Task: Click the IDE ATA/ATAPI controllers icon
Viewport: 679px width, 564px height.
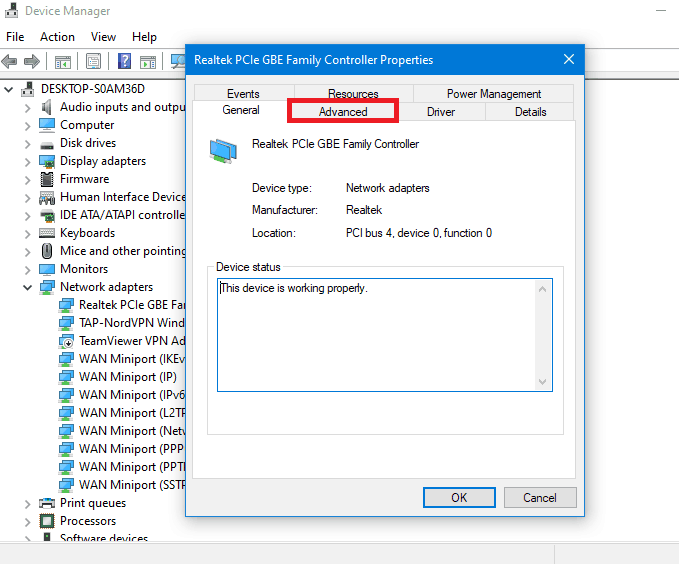Action: click(x=47, y=215)
